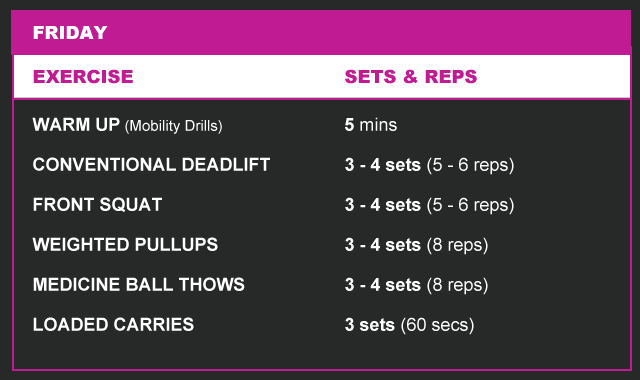640x380 pixels.
Task: Click the front squat 5 - 6 reps text
Action: (x=470, y=205)
